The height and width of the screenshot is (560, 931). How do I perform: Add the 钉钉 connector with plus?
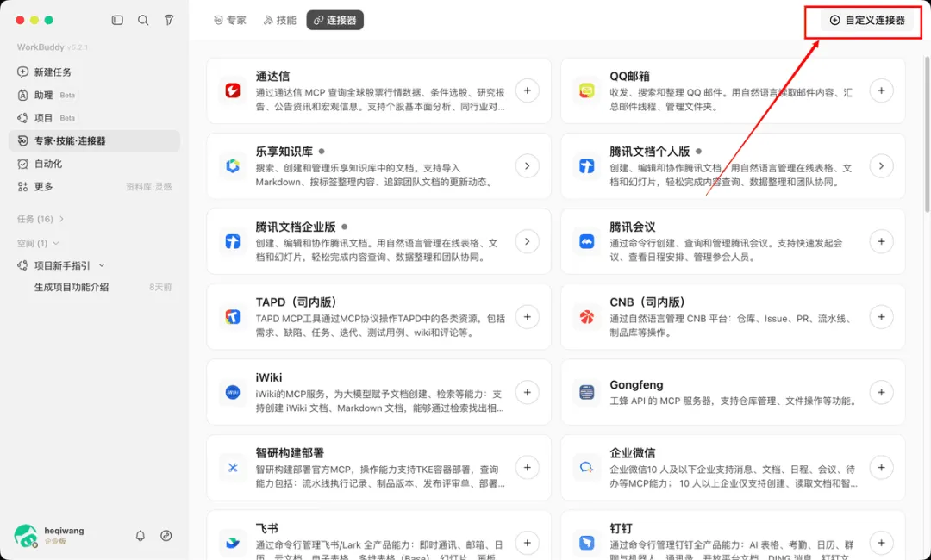tap(881, 543)
